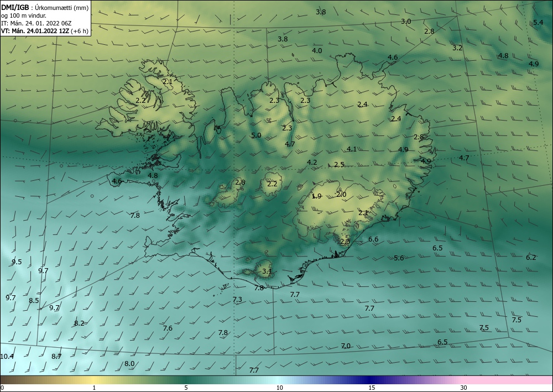Select the 7.6 value label
Screen dimensions: 553x392
168,328
